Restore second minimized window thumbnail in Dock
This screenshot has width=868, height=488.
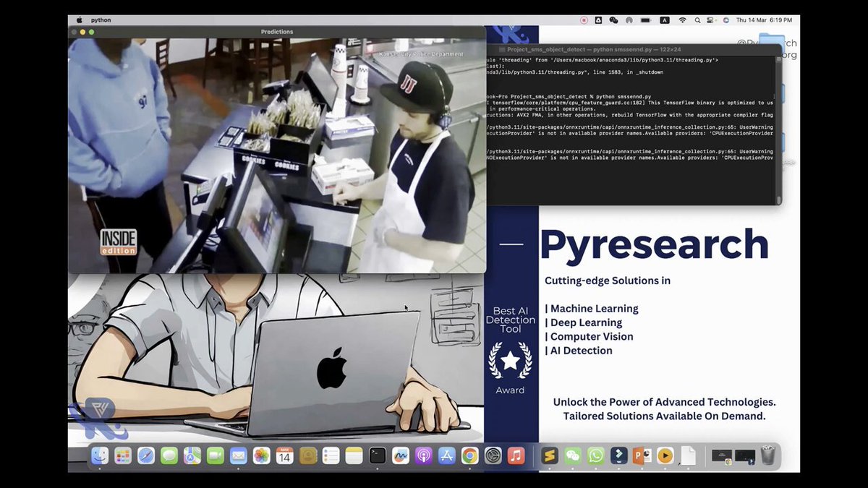click(745, 455)
